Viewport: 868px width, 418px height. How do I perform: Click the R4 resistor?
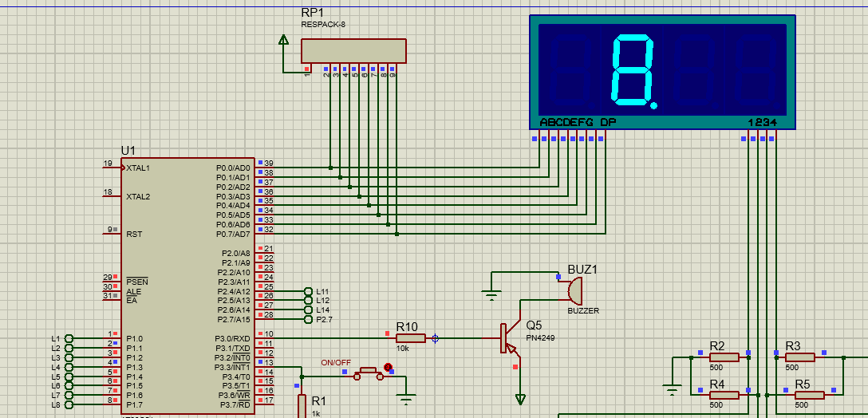tap(724, 395)
